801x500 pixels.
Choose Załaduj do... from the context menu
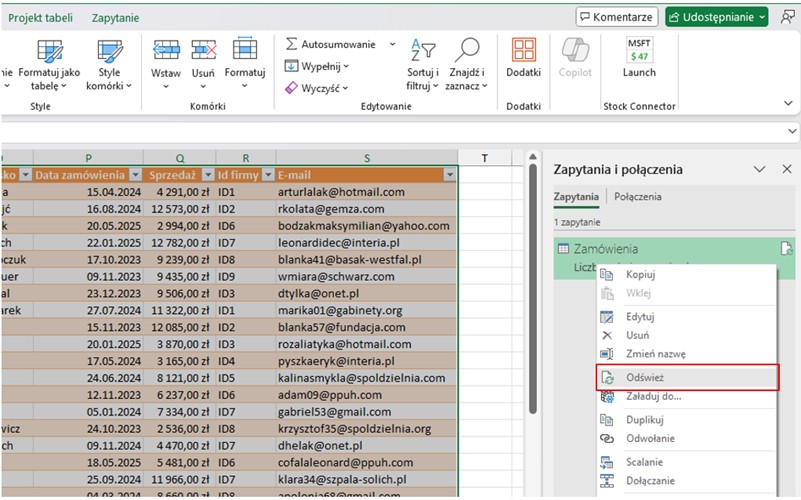click(688, 397)
